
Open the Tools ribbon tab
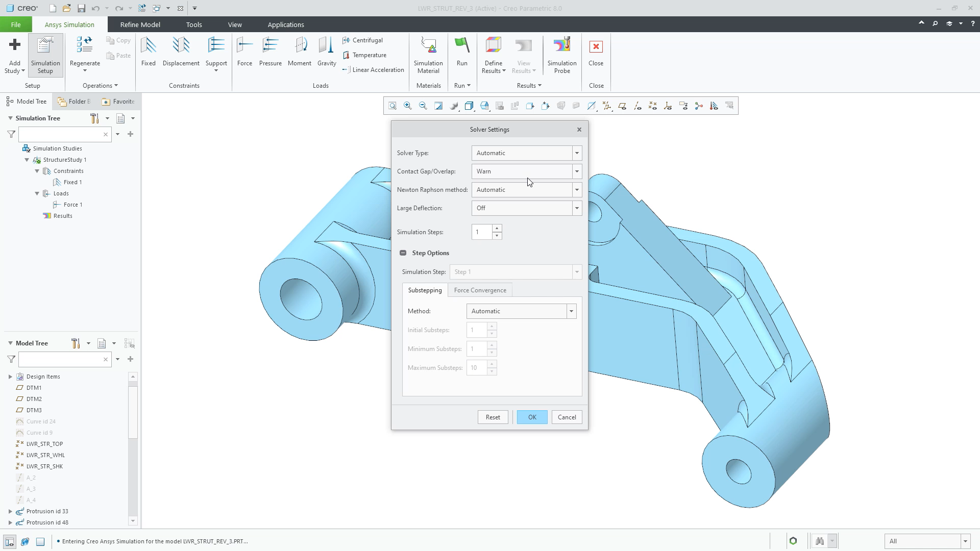[x=194, y=24]
